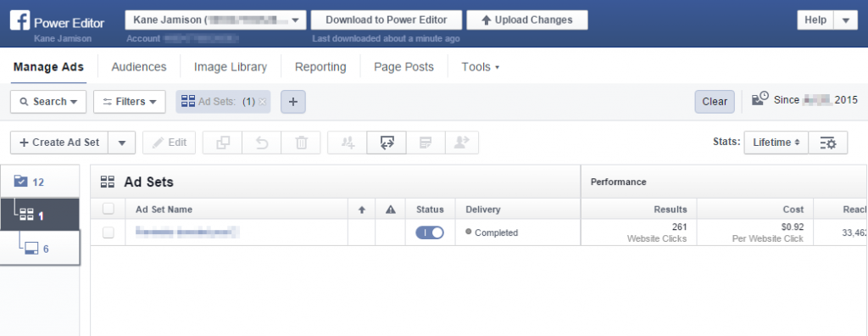The height and width of the screenshot is (336, 868).
Task: Click the create audience people icon
Action: (x=348, y=143)
